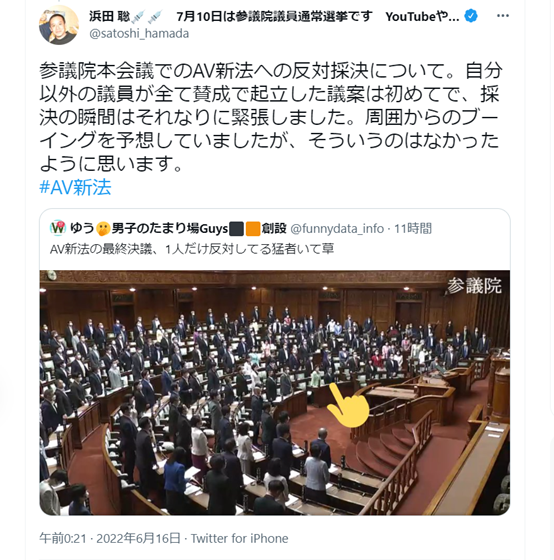554x560 pixels.
Task: Click 浜田 聡's profile avatar photo
Action: point(59,25)
